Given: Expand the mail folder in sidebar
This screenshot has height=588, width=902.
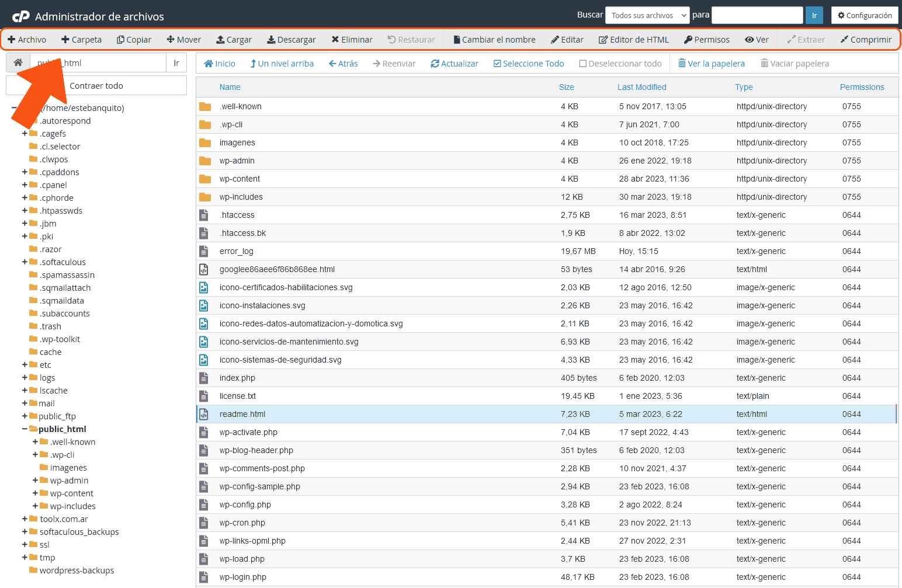Looking at the screenshot, I should coord(25,403).
